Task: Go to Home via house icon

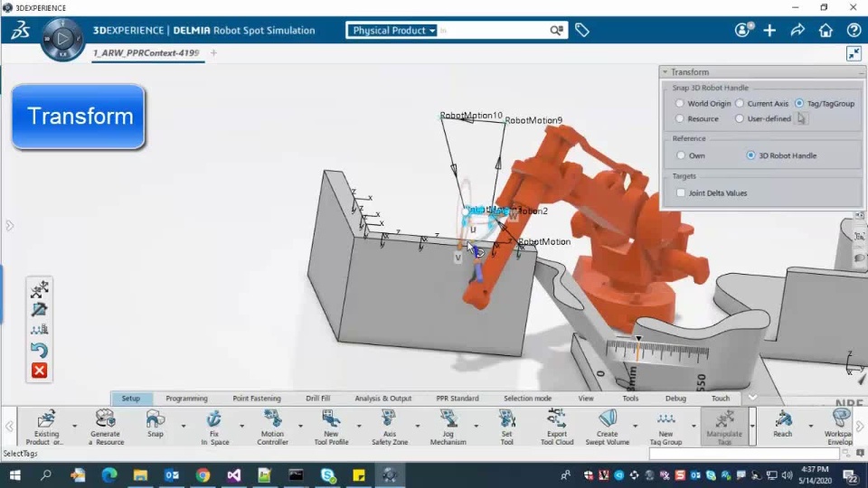Action: tap(826, 31)
